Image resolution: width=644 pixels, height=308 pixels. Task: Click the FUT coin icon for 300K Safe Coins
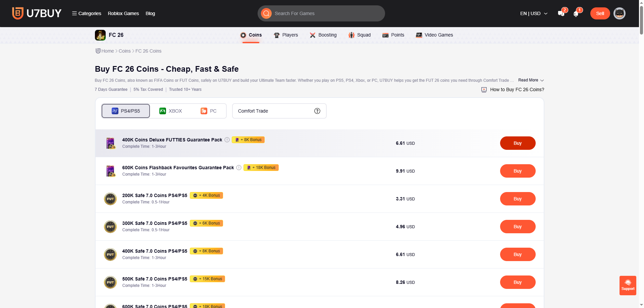[x=110, y=227]
